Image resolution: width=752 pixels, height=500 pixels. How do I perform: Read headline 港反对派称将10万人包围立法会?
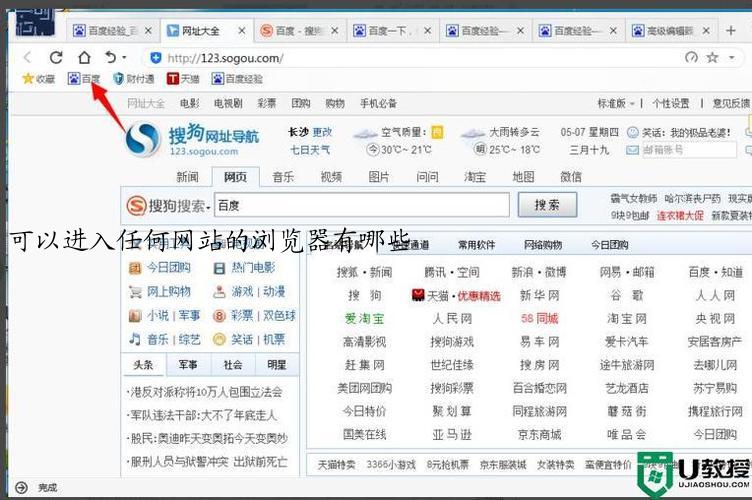206,393
